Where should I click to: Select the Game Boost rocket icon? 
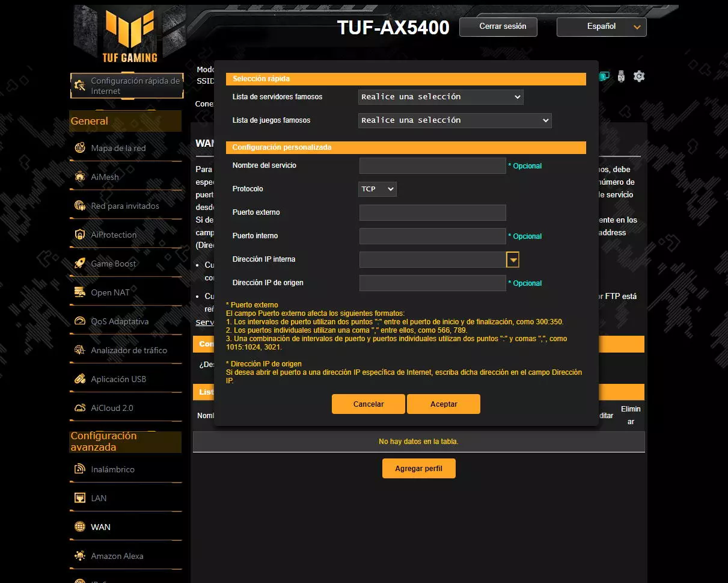(80, 264)
